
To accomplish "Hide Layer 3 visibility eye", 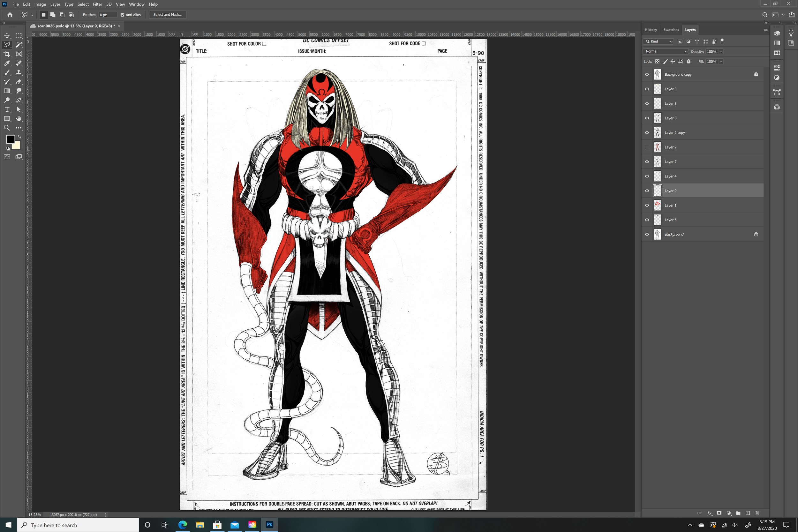I will pos(647,89).
